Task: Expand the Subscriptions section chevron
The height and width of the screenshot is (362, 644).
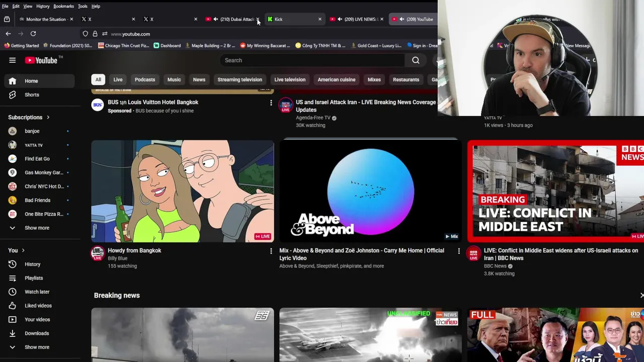Action: (48, 118)
